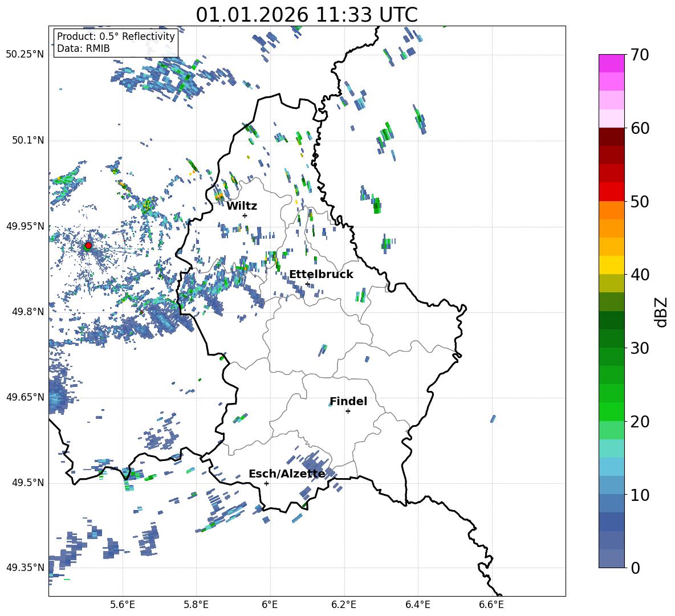
Task: Click the 49.95°N latitude label
Action: tap(25, 226)
